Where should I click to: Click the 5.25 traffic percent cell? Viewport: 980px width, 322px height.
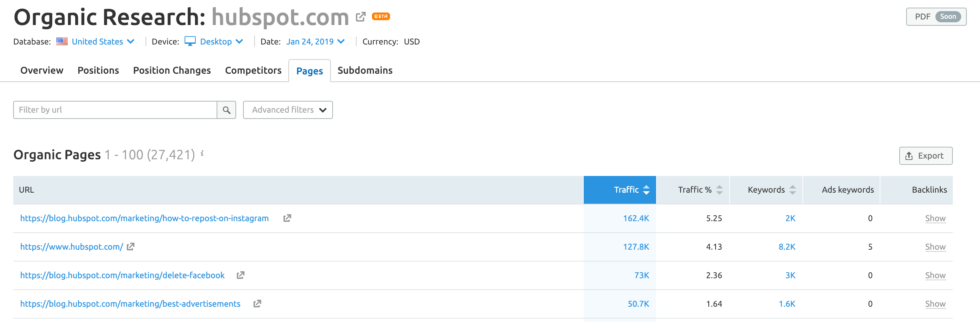click(714, 218)
